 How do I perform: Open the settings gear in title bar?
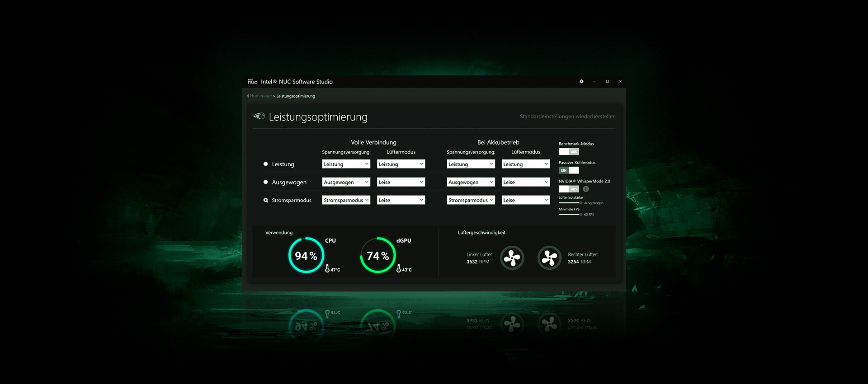click(581, 81)
